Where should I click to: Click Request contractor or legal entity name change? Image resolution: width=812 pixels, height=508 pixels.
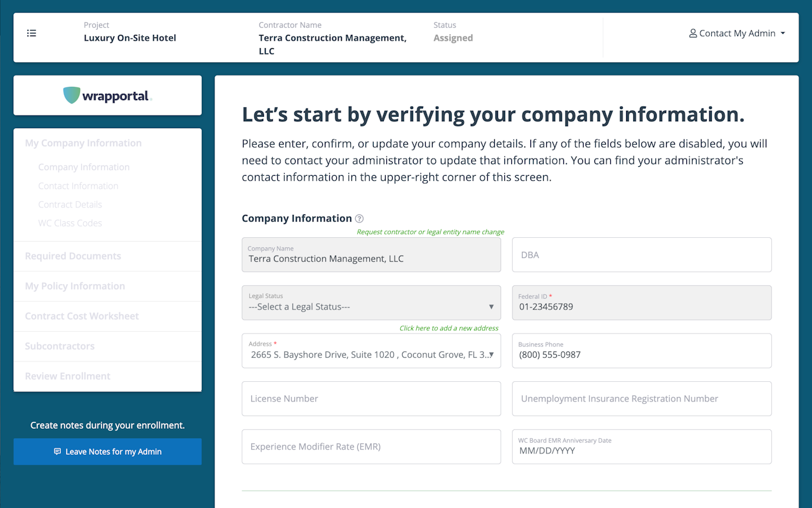(430, 232)
